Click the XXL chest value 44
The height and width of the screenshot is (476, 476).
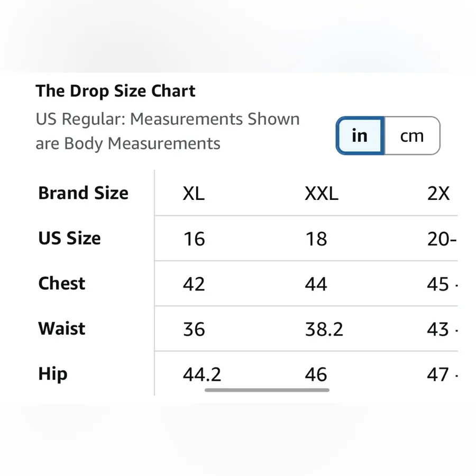[316, 284]
